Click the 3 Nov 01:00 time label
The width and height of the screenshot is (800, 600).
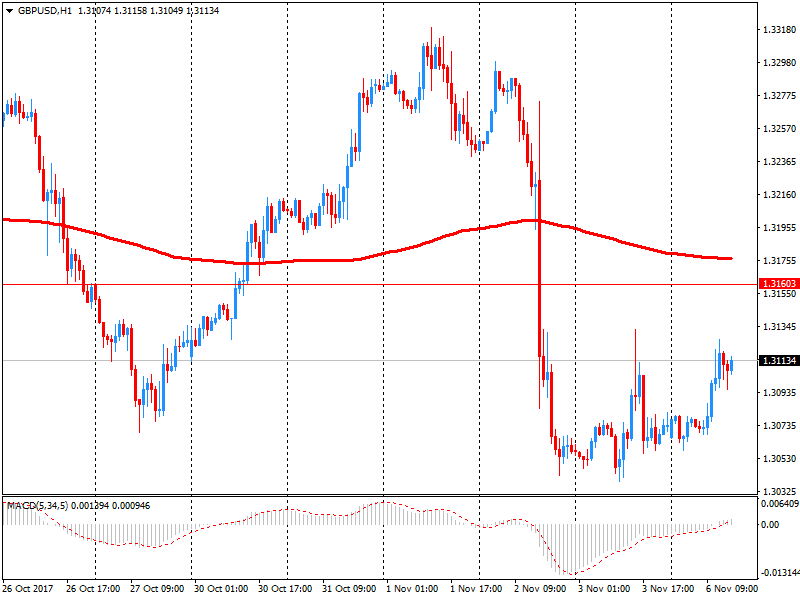pos(604,589)
